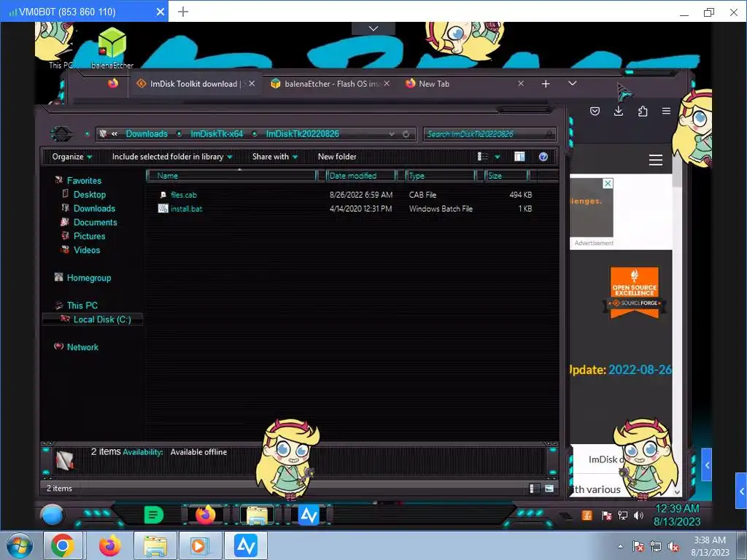Open the local Windows Start button
Viewport: 747px width, 560px height.
20,545
